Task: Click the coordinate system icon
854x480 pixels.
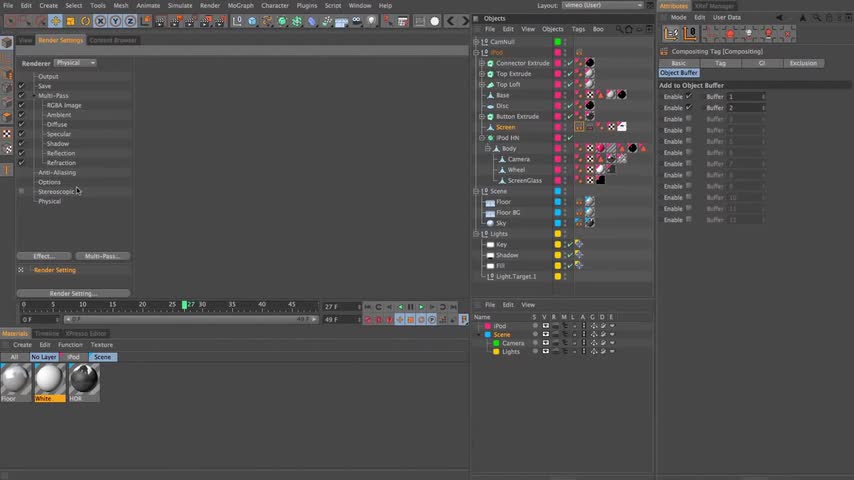Action: pyautogui.click(x=145, y=21)
